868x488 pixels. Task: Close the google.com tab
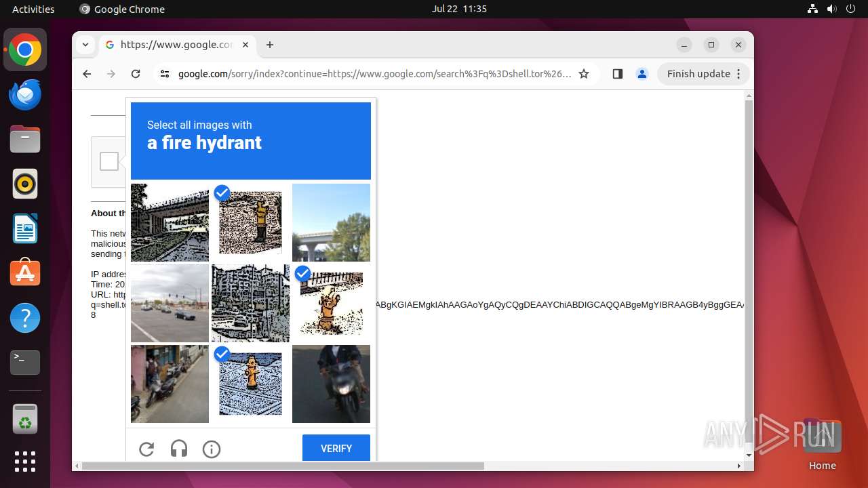click(245, 45)
